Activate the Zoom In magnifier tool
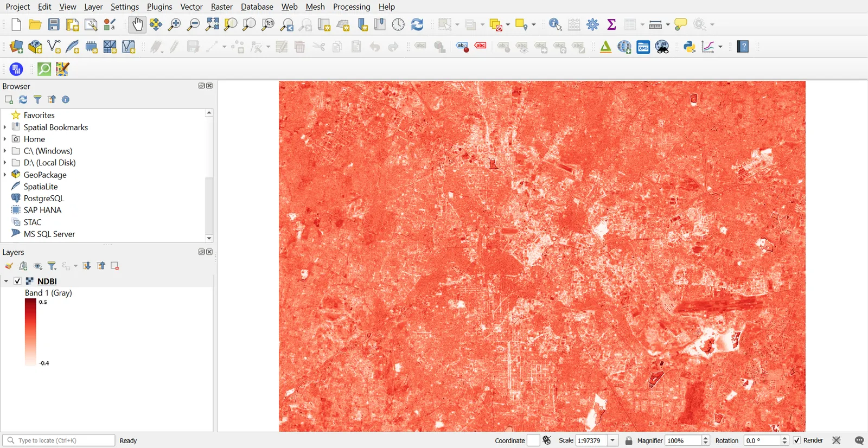The height and width of the screenshot is (448, 868). pyautogui.click(x=175, y=24)
